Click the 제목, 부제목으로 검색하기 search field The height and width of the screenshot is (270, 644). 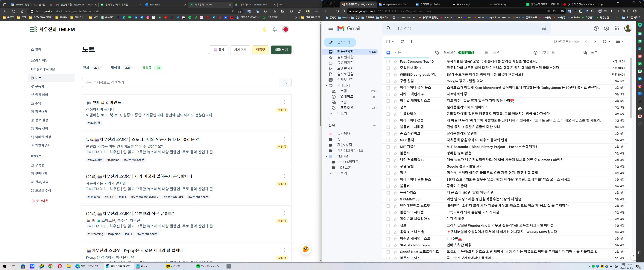(180, 82)
